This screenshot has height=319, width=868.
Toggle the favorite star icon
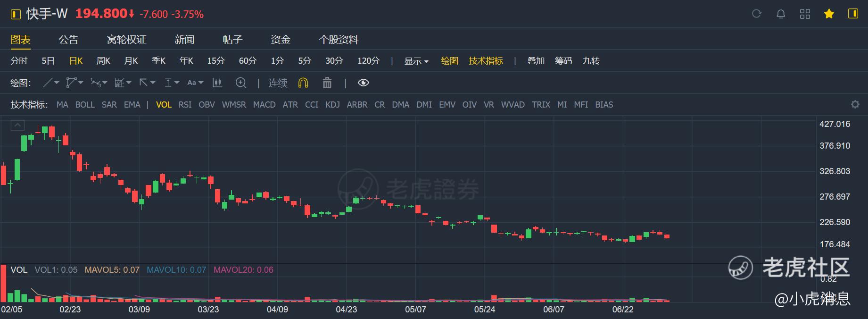tap(829, 14)
